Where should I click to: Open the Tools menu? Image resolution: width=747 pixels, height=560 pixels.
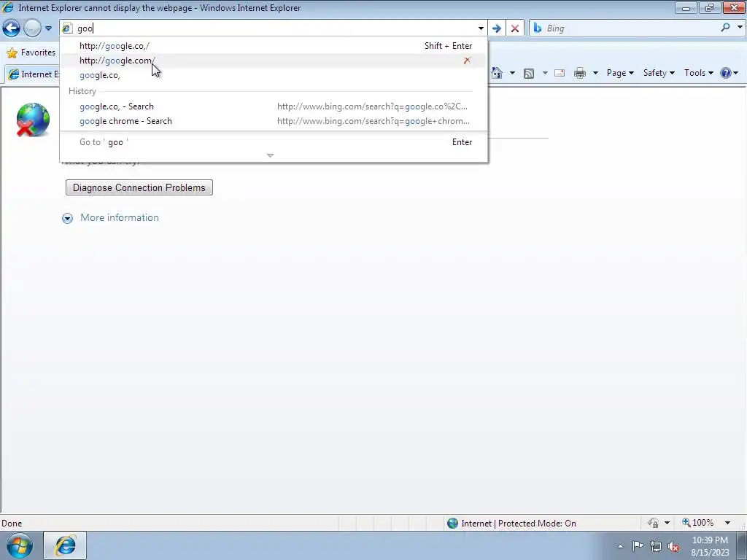pos(698,73)
